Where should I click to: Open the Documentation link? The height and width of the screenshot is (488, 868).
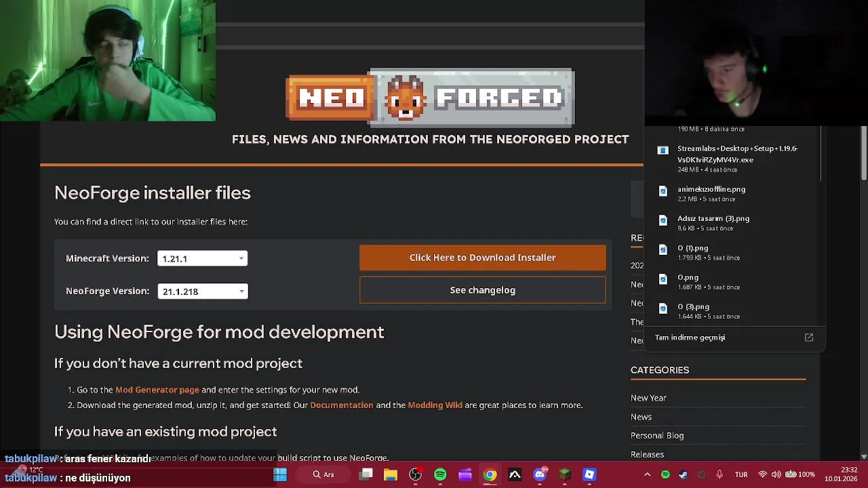pos(342,405)
